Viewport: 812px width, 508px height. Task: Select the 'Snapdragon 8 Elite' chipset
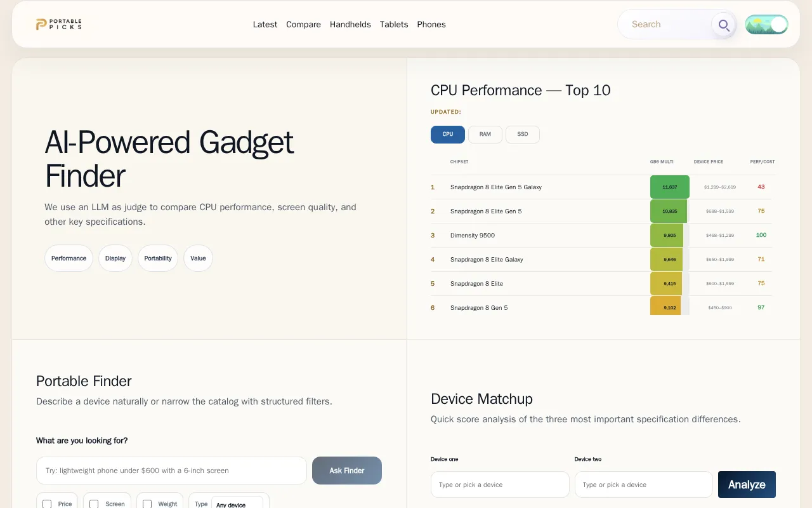476,284
